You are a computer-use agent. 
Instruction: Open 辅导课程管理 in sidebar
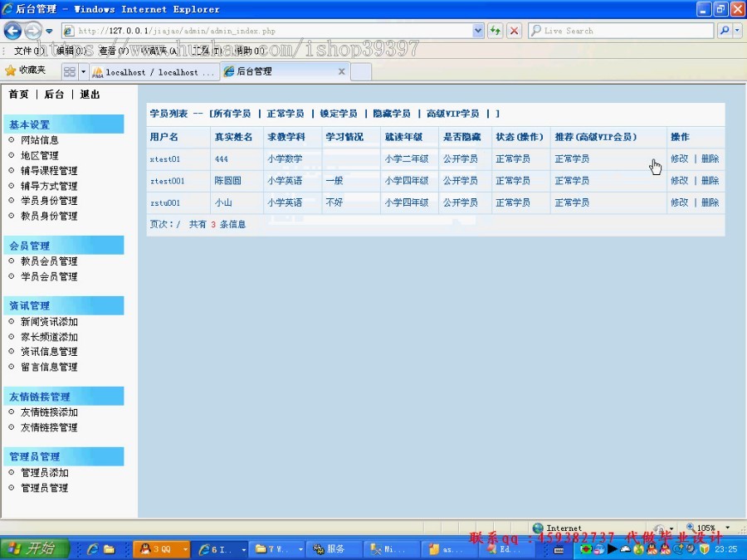(x=49, y=170)
